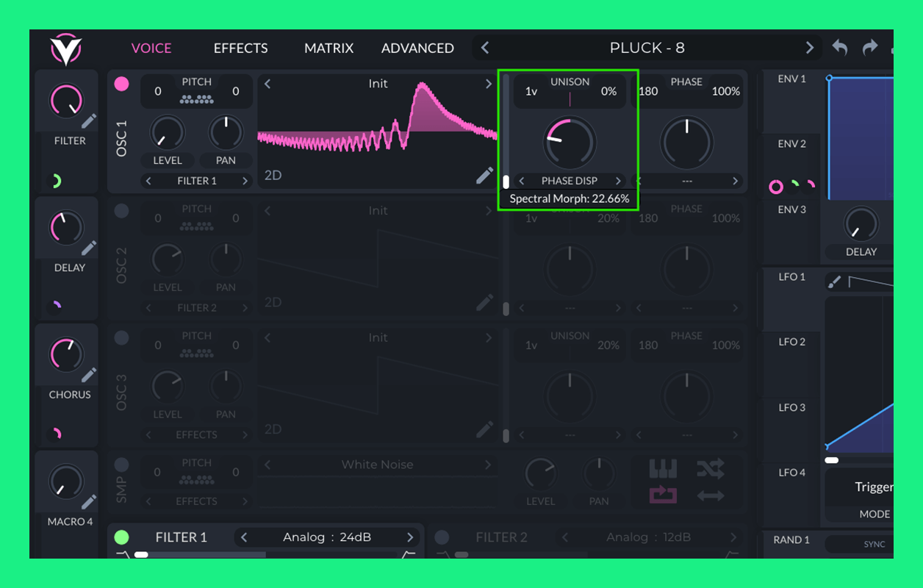Screen dimensions: 923x588
Task: Click the sample random shuffle icon
Action: 710,469
